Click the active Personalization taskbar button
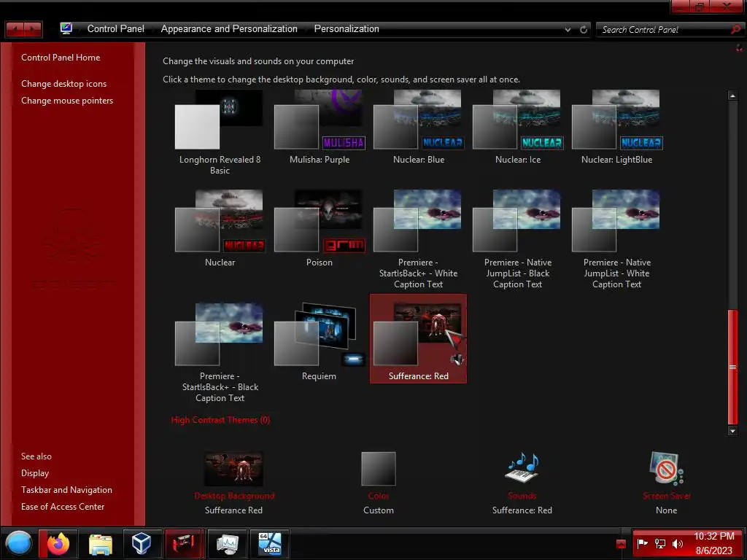This screenshot has height=560, width=747. click(184, 543)
